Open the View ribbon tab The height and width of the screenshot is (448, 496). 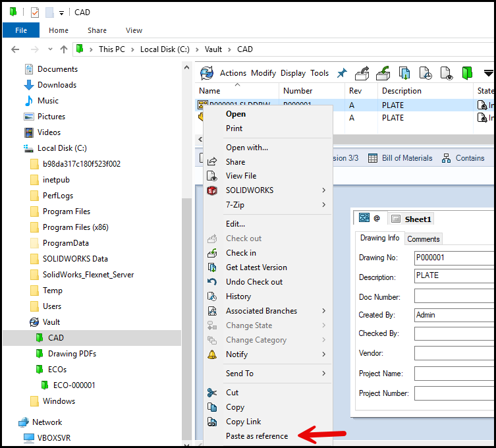click(134, 30)
